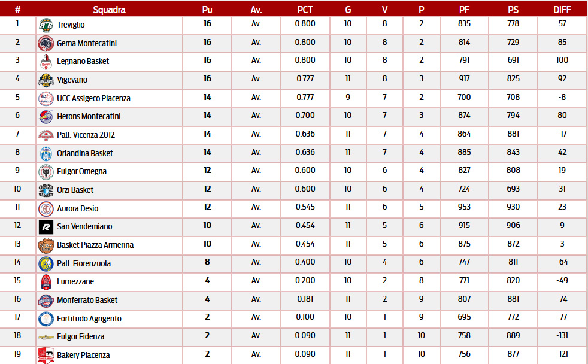The height and width of the screenshot is (364, 588).
Task: Click the Orzi Basket team logo
Action: (x=46, y=190)
